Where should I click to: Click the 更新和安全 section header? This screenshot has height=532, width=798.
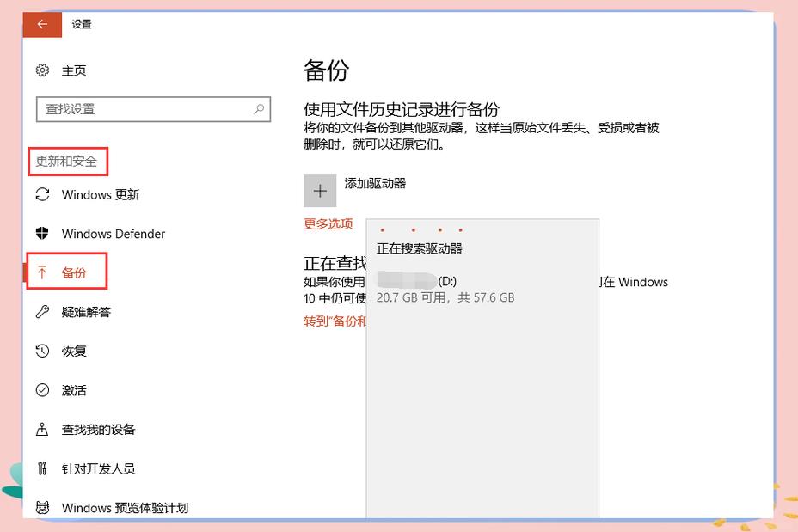[66, 162]
